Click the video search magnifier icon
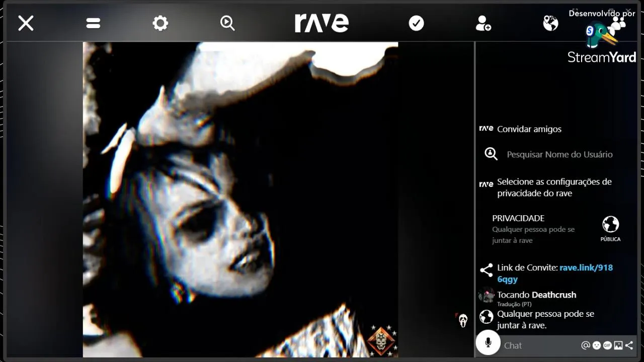644x362 pixels. [x=227, y=23]
